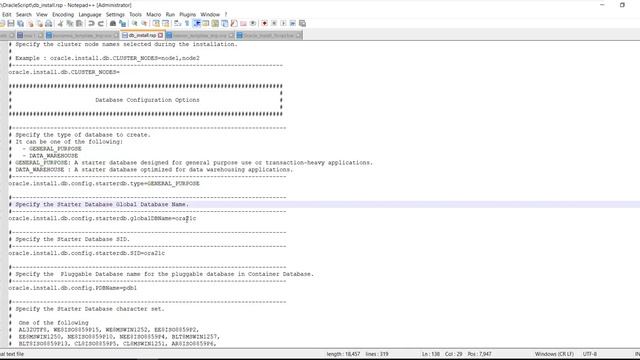Click the Paste toolbar icon
Image resolution: width=640 pixels, height=360 pixels.
(79, 23)
